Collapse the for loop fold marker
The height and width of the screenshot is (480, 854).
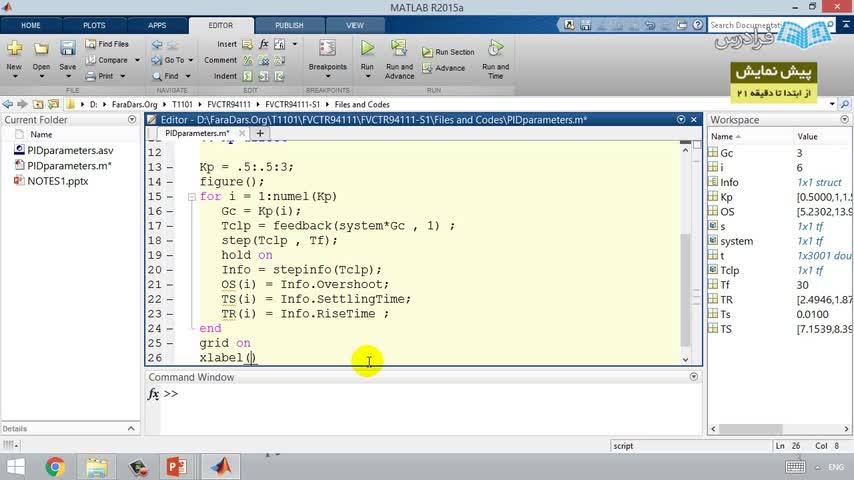(x=192, y=197)
